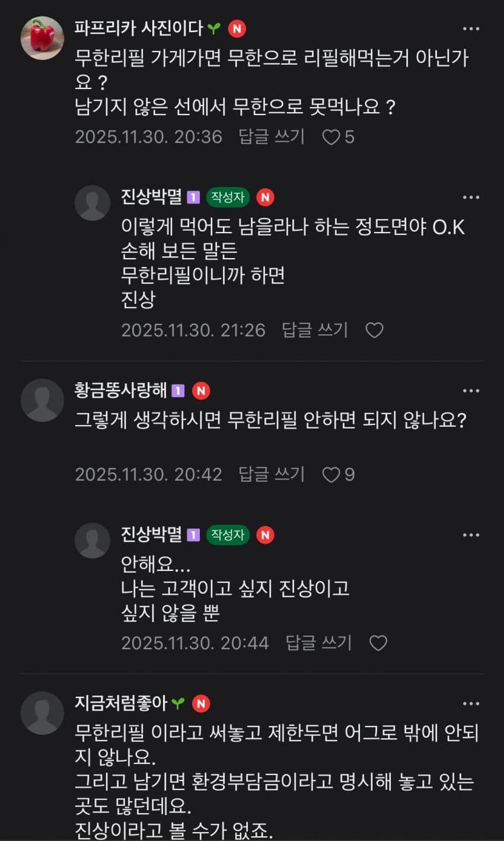The image size is (504, 841).
Task: Click the level 1 badge on 진상박멸
Action: point(193,196)
